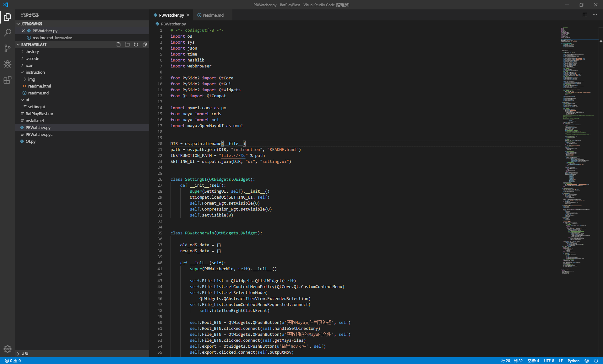Open the Explorer view in activity bar
This screenshot has width=603, height=364.
8,17
